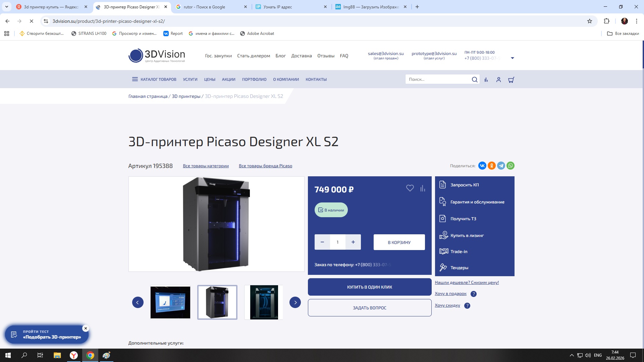The height and width of the screenshot is (362, 644).
Task: Add product to favorites with heart icon
Action: [410, 188]
